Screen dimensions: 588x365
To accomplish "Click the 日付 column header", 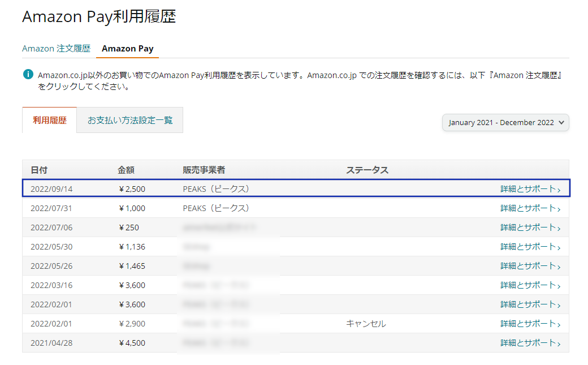I will click(39, 170).
